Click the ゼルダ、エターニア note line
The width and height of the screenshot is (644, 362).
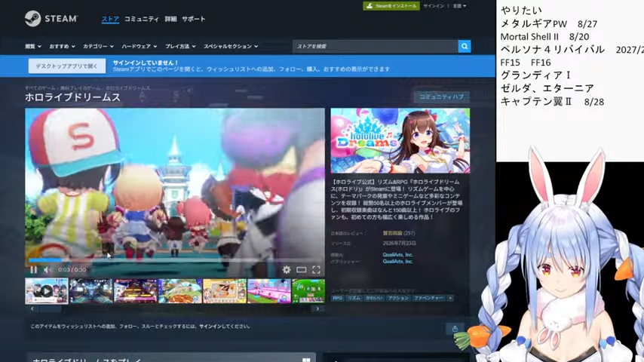pyautogui.click(x=547, y=88)
